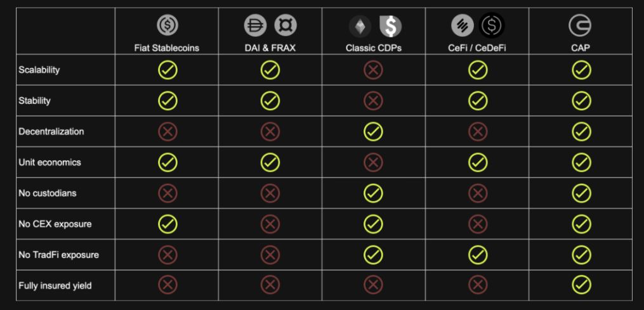This screenshot has height=310, width=644.
Task: Click the Fully insured yield checkmark under CAP
Action: [581, 285]
